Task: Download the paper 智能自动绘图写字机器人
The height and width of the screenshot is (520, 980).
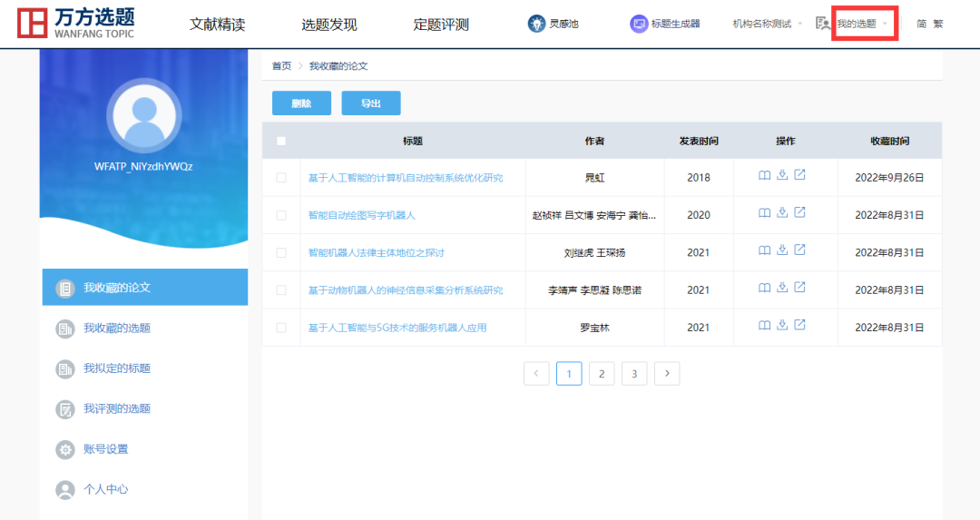Action: (782, 213)
